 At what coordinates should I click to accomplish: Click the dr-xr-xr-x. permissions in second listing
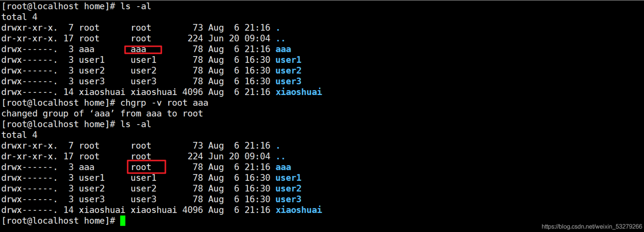tap(29, 156)
